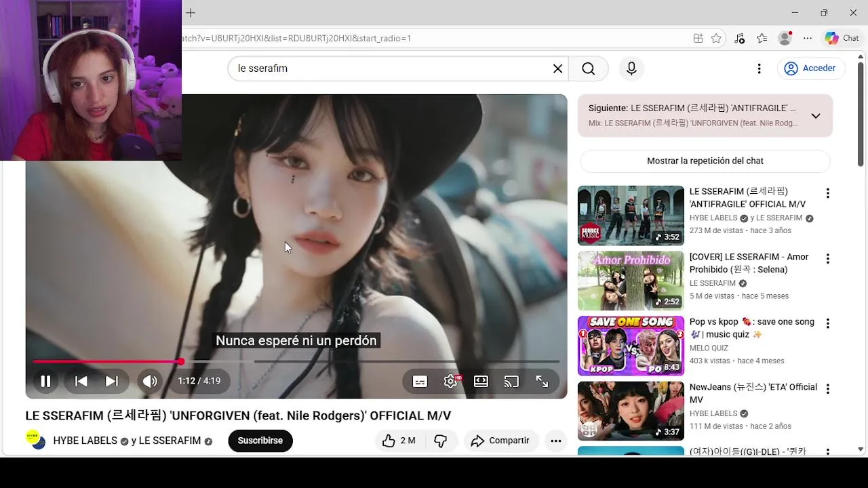Switch to theater mode view
868x488 pixels.
pos(481,381)
